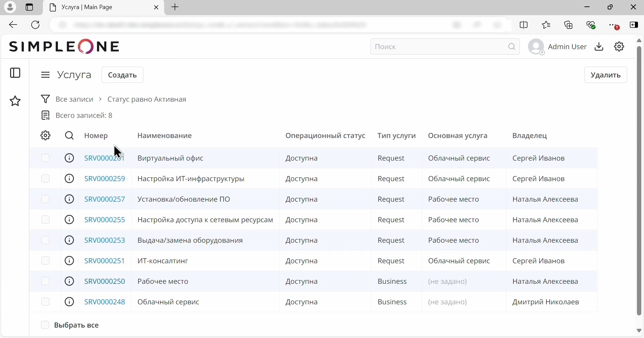The height and width of the screenshot is (338, 644).
Task: Open the Admin User profile dropdown
Action: pyautogui.click(x=558, y=47)
